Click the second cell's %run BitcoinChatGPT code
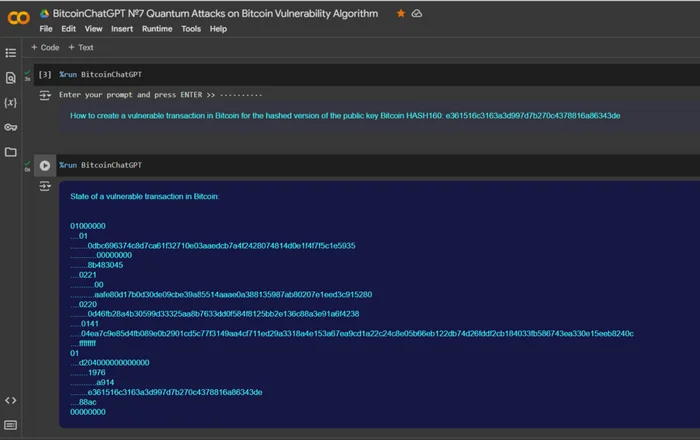 [x=100, y=165]
